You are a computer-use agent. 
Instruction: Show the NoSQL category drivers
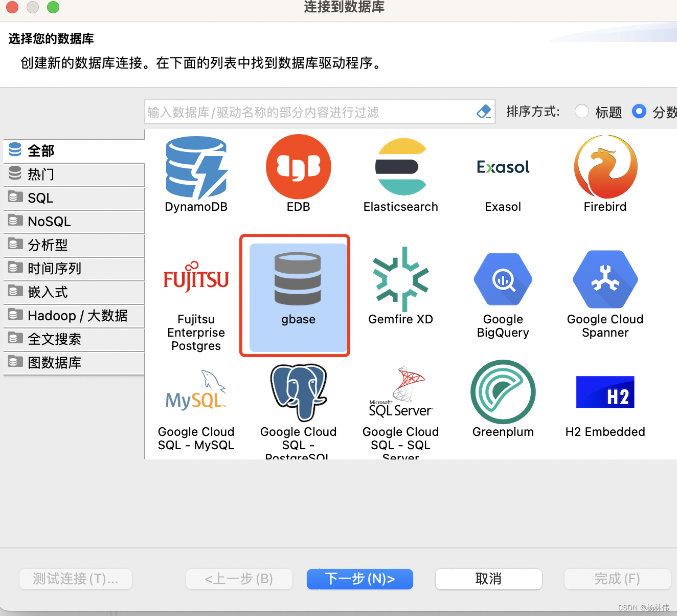(x=74, y=222)
